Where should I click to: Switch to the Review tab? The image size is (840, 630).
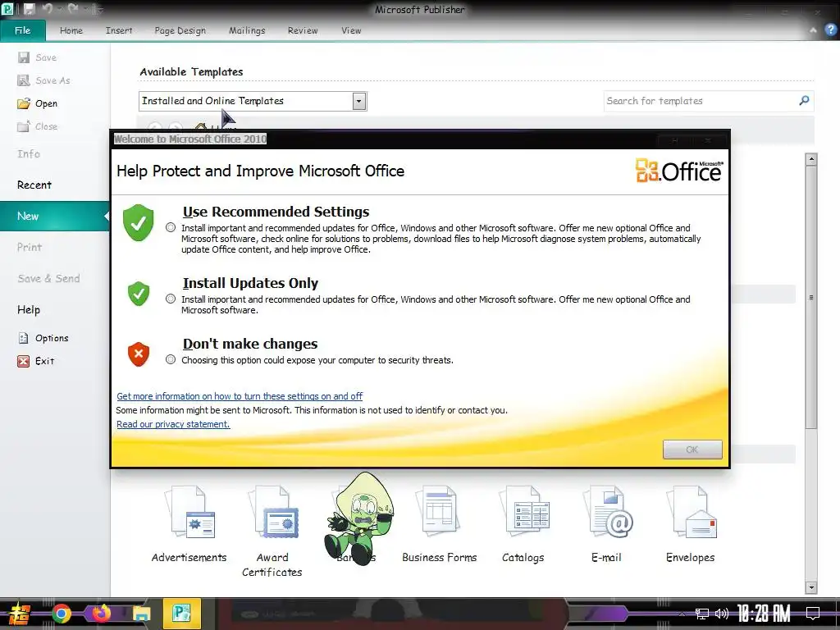[x=303, y=30]
